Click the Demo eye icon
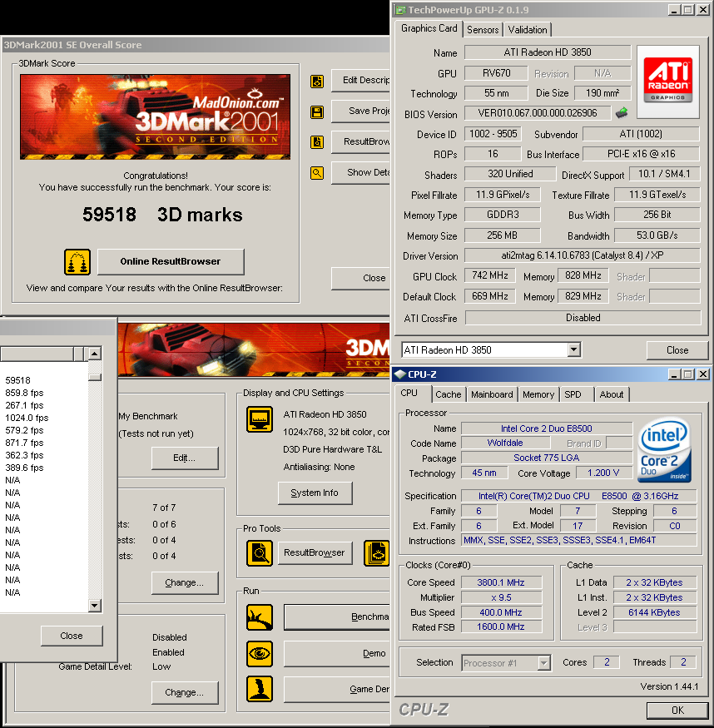This screenshot has height=728, width=714. coord(260,653)
